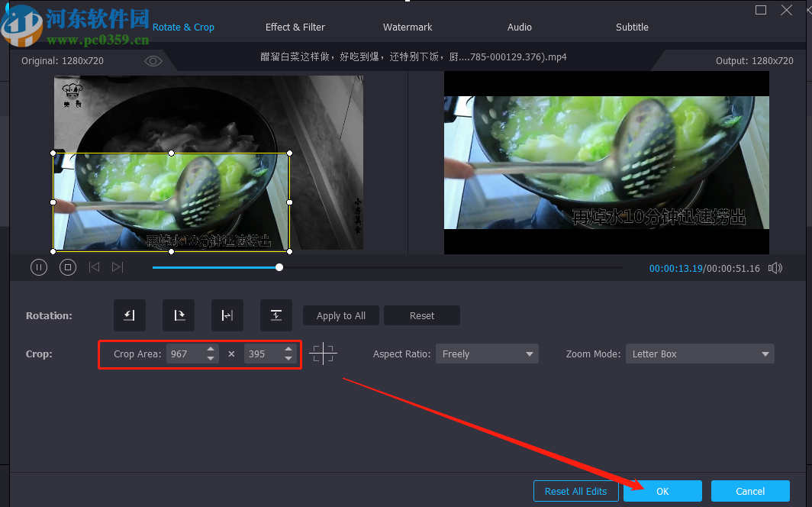The image size is (812, 507).
Task: Switch to the Effect & Filter tab
Action: click(295, 27)
